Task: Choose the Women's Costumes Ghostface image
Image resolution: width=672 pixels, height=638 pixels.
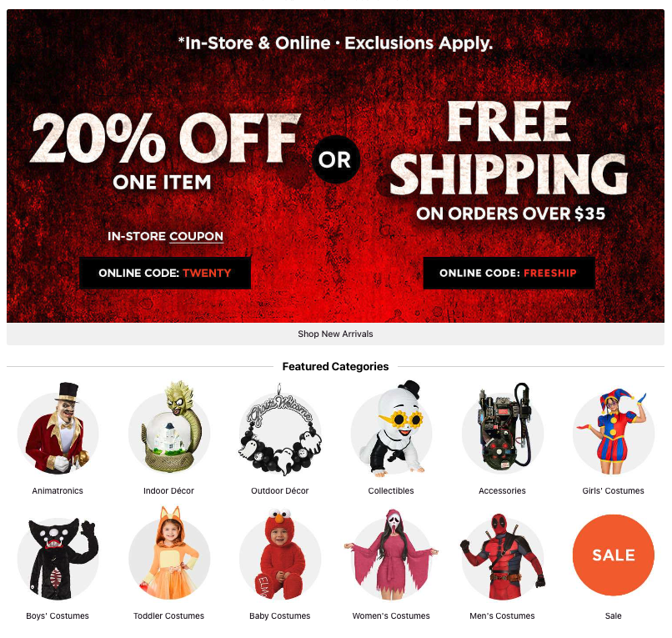Action: pos(391,555)
